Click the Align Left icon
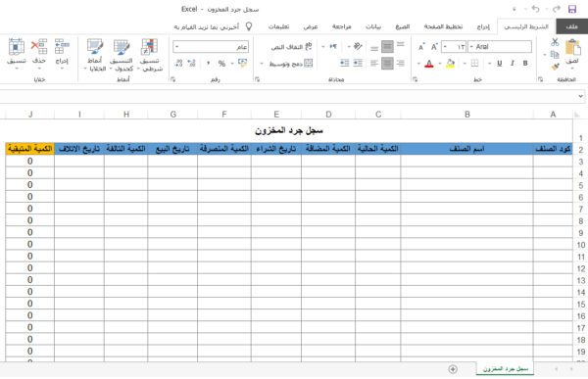The height and width of the screenshot is (379, 588). [374, 63]
